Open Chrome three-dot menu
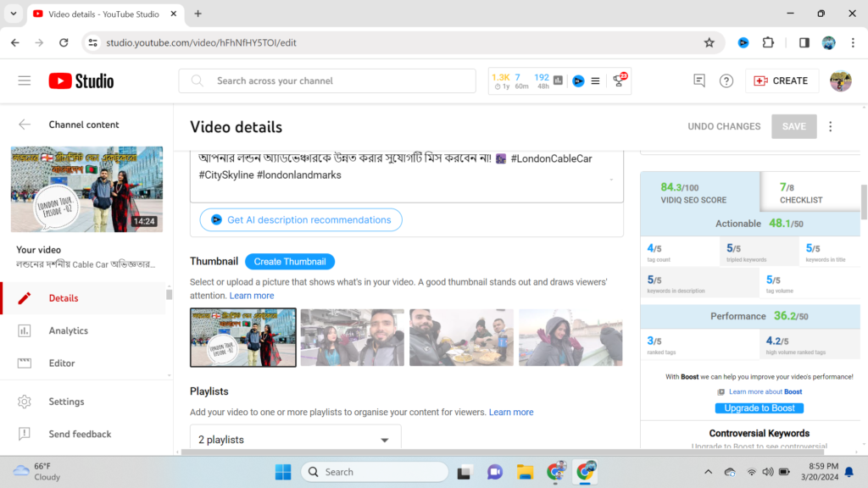The image size is (868, 488). 853,42
